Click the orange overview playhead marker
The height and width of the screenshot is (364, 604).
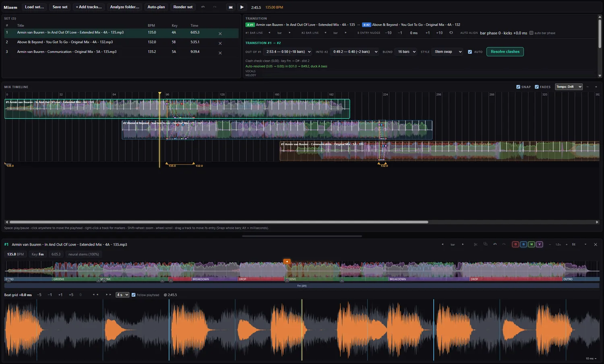(x=287, y=261)
